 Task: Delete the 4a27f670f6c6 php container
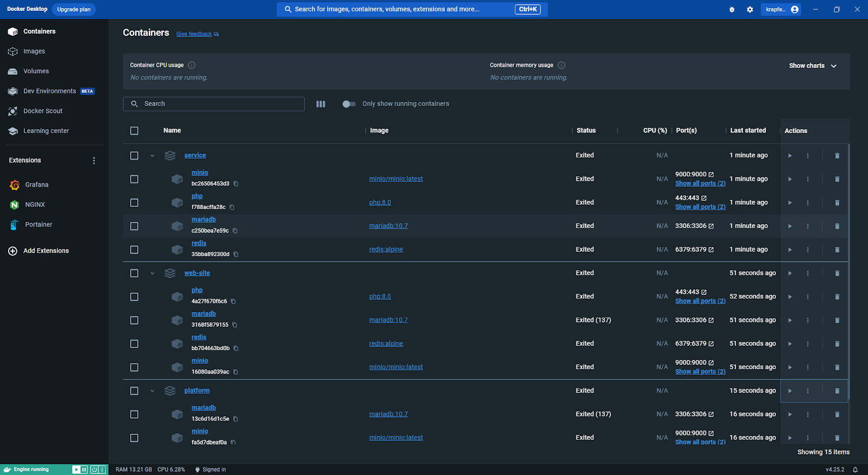point(837,297)
